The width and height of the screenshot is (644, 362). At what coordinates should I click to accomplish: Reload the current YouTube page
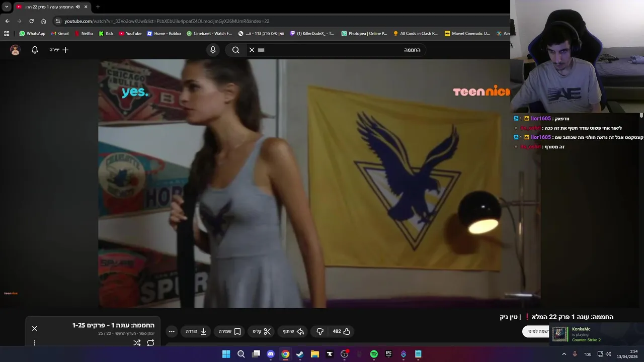click(x=31, y=21)
